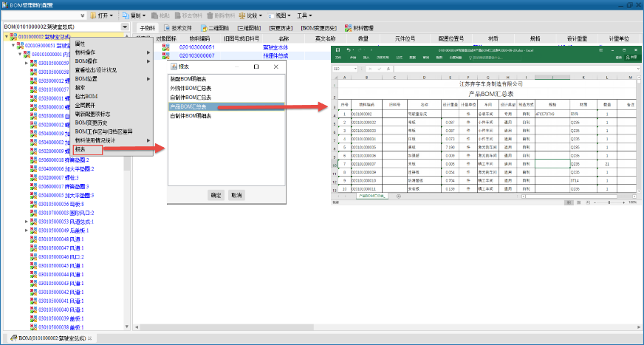Expand the 030105000053 风道总成 tree node
The image size is (644, 345).
(x=26, y=222)
